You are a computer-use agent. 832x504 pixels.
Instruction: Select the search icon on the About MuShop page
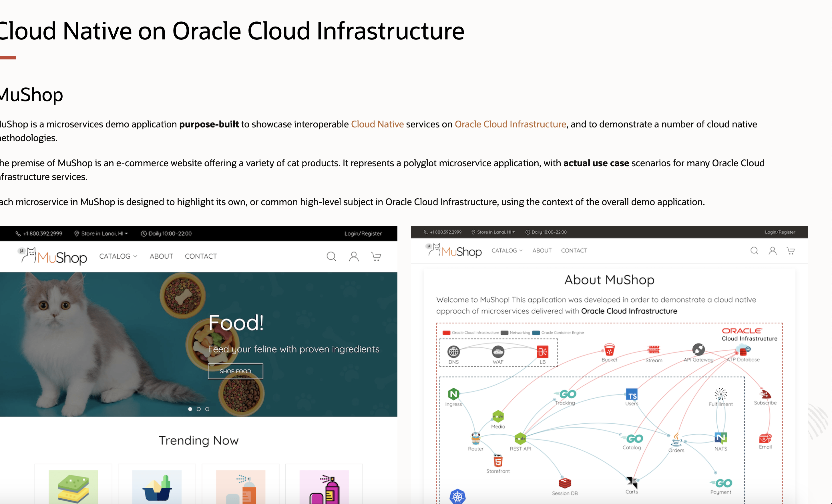tap(754, 251)
